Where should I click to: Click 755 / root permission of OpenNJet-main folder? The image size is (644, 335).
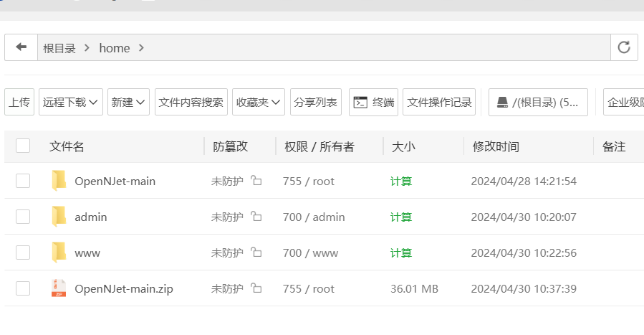[x=309, y=181]
